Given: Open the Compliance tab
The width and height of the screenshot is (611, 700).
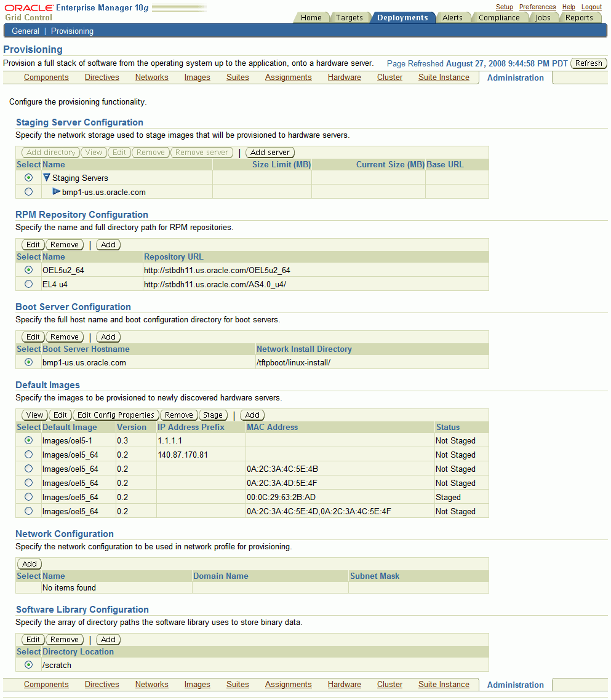Looking at the screenshot, I should pyautogui.click(x=500, y=17).
